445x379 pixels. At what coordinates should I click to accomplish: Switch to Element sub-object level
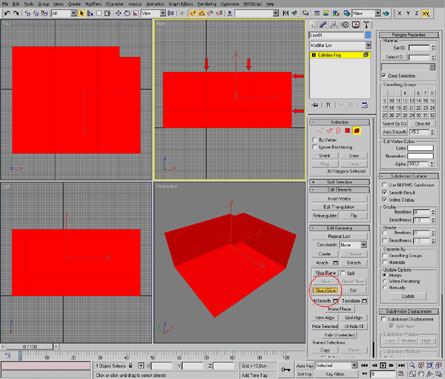pyautogui.click(x=357, y=131)
